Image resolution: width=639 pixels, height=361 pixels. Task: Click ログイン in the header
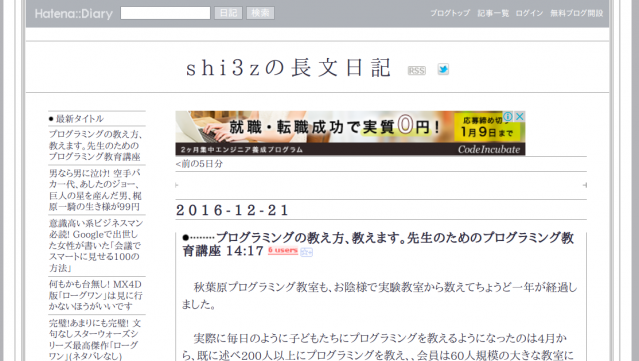(x=529, y=13)
